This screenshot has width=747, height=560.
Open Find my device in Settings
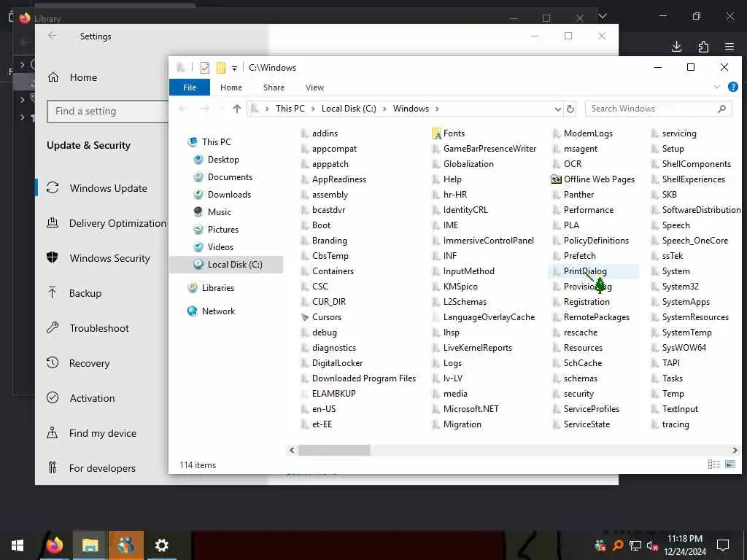tap(102, 433)
